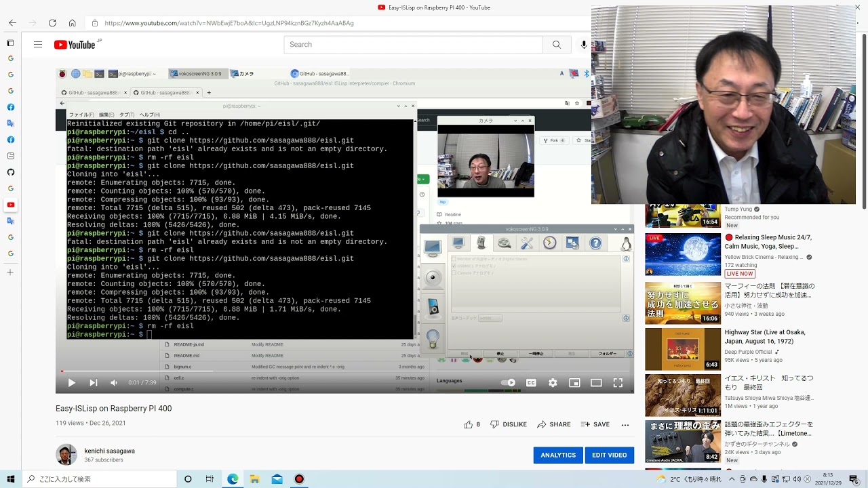Open the red record app in taskbar
The width and height of the screenshot is (868, 488).
tap(299, 479)
